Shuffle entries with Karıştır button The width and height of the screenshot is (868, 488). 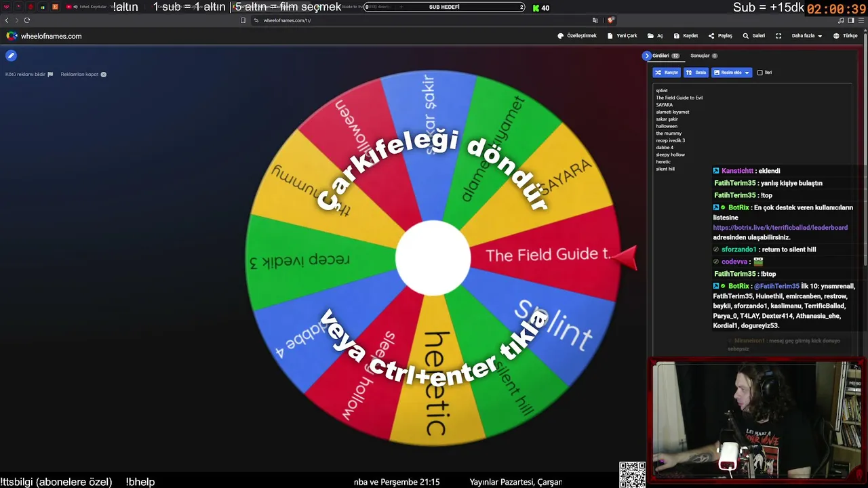[x=667, y=73]
